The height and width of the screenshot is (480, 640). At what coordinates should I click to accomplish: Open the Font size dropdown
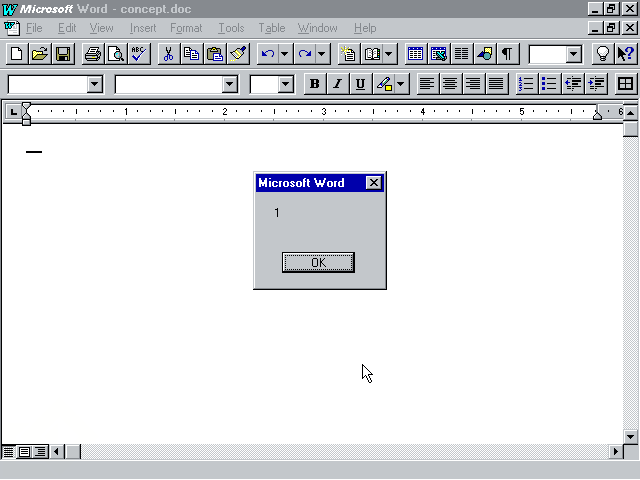pyautogui.click(x=286, y=84)
